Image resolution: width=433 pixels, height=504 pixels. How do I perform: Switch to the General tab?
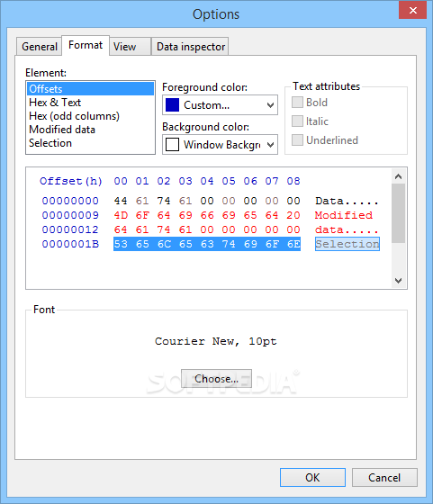tap(39, 47)
